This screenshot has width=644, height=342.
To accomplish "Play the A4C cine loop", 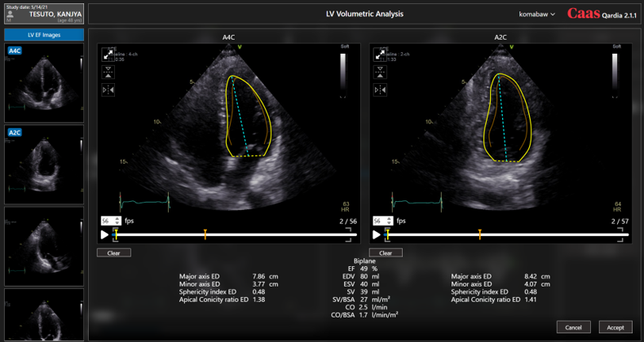I will pos(104,235).
